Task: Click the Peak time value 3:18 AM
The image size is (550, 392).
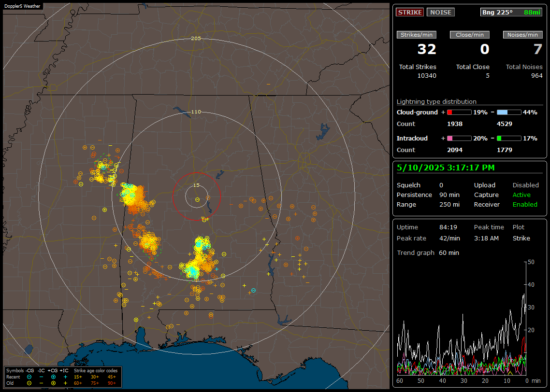Action: 486,238
